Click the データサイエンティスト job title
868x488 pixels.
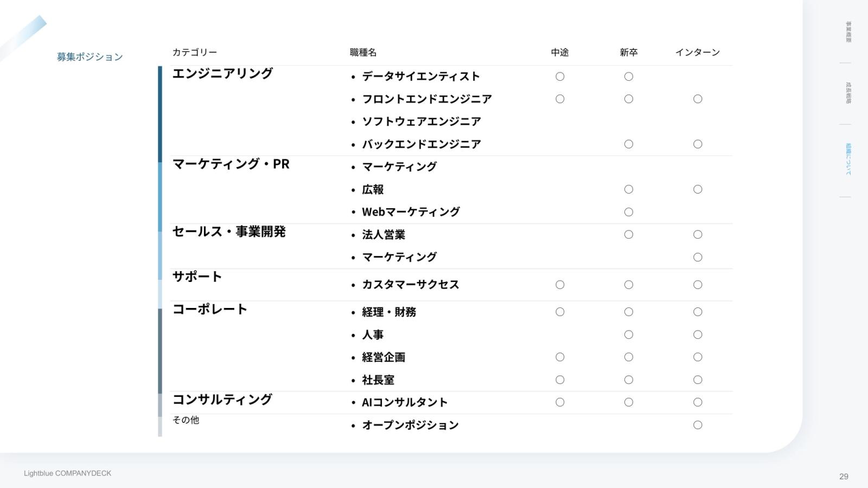421,76
